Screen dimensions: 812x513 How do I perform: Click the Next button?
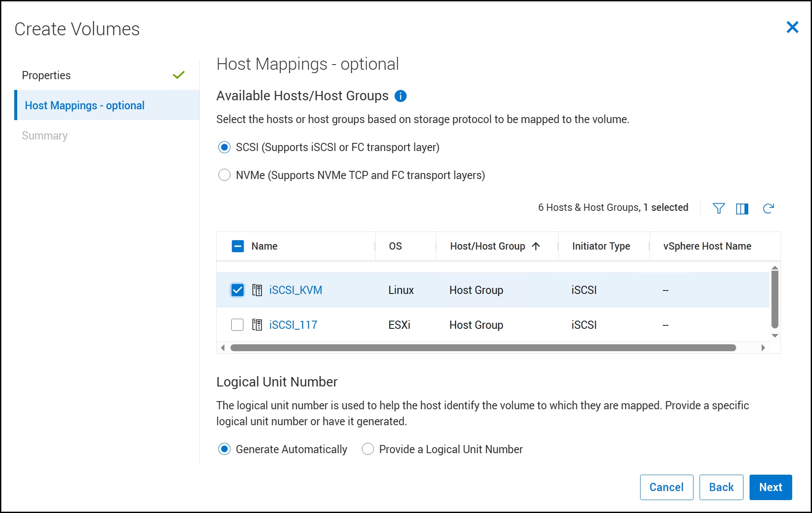[x=771, y=487]
